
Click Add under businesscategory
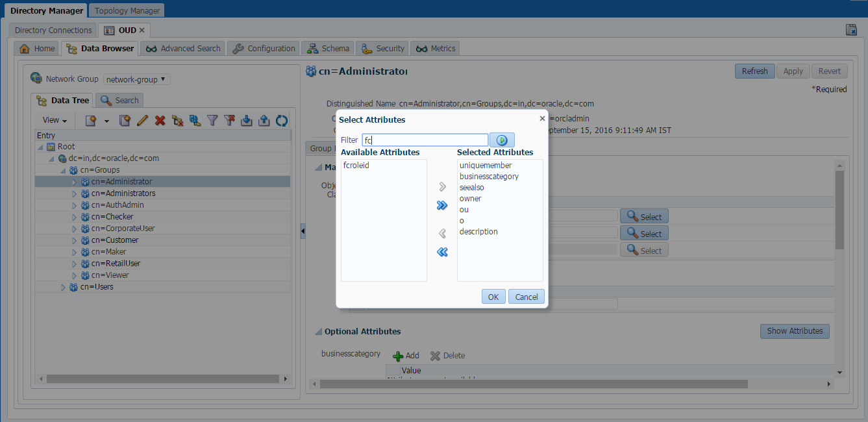pos(406,356)
